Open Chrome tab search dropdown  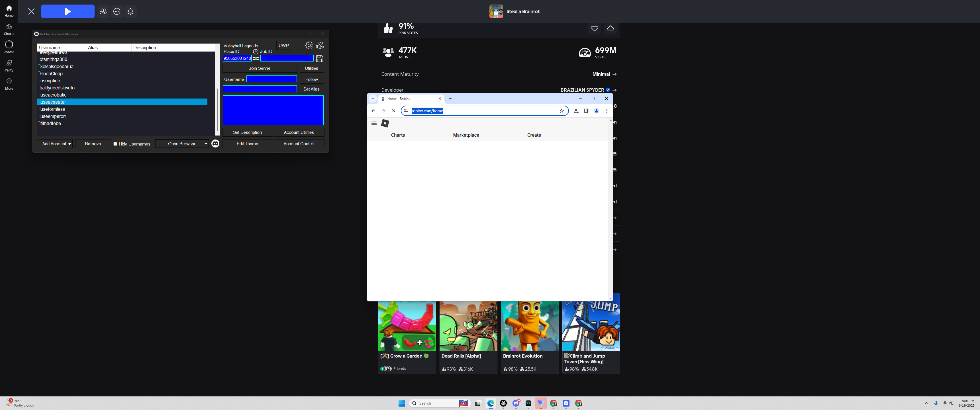pos(372,99)
